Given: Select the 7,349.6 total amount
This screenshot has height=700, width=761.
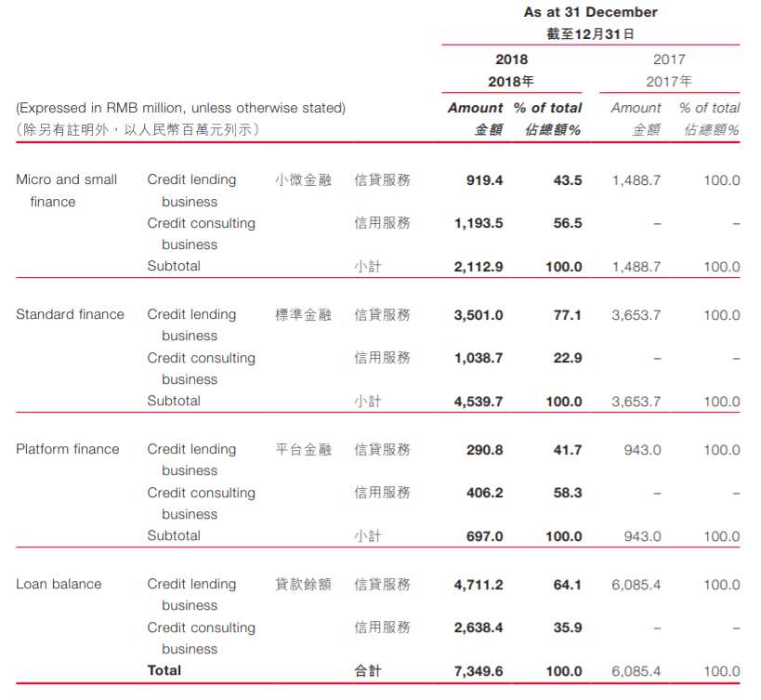Looking at the screenshot, I should 479,671.
